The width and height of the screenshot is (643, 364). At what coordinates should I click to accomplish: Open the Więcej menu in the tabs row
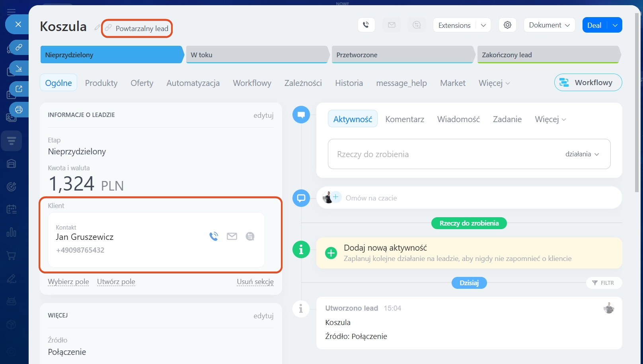[x=494, y=83]
